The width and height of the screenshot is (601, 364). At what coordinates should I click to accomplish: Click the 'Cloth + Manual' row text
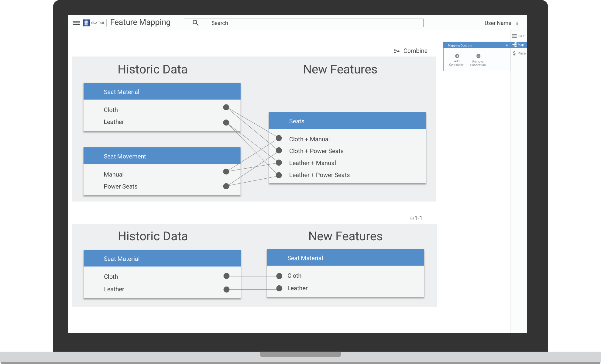point(309,139)
